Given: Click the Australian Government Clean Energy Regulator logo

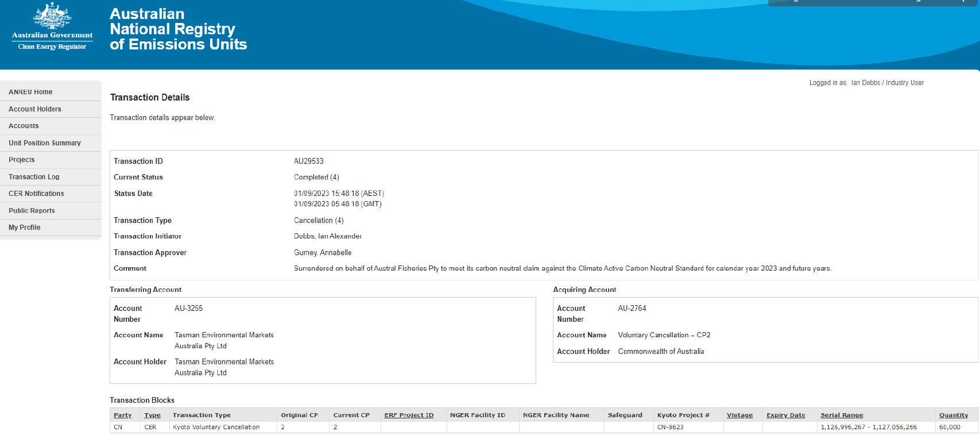Looking at the screenshot, I should click(x=52, y=28).
